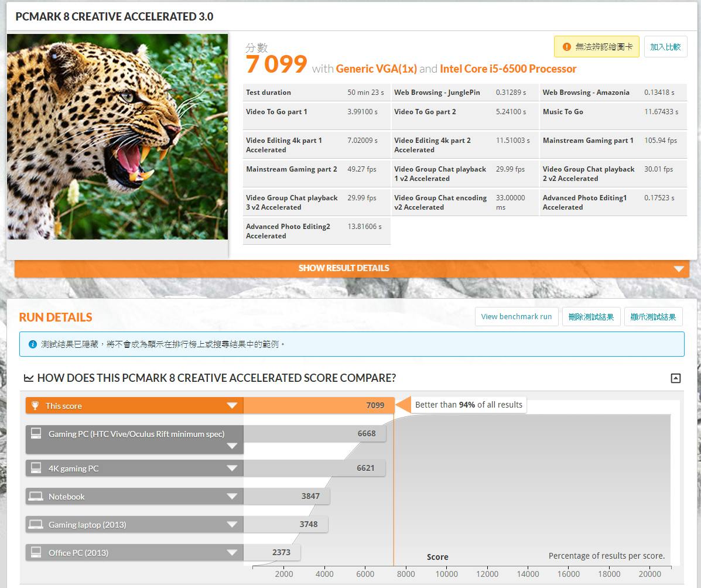Collapse the score comparison section with the square arrow icon

pyautogui.click(x=675, y=378)
